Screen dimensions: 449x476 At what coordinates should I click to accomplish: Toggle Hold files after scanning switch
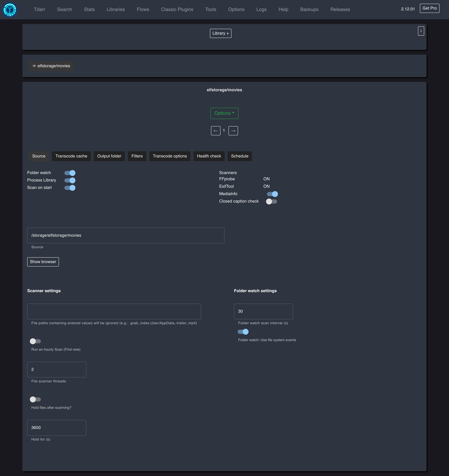coord(35,399)
